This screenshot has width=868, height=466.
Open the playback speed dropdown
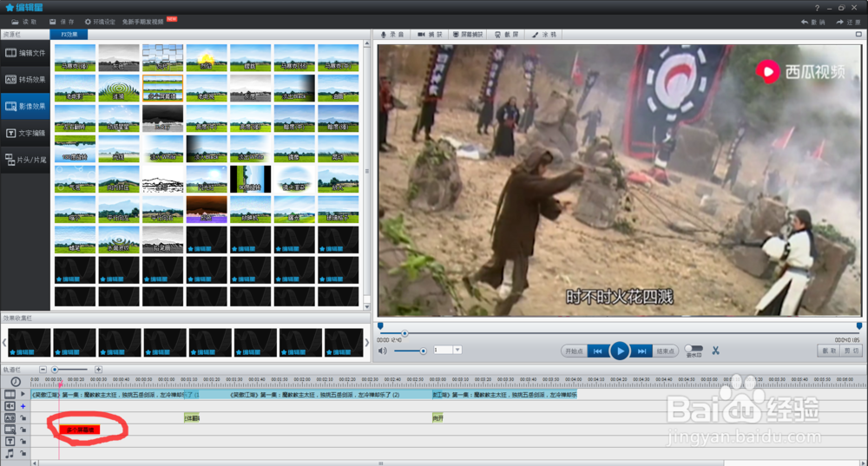click(457, 350)
